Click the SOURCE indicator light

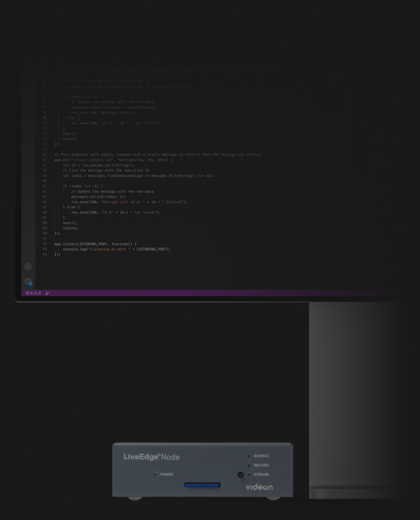pyautogui.click(x=249, y=455)
